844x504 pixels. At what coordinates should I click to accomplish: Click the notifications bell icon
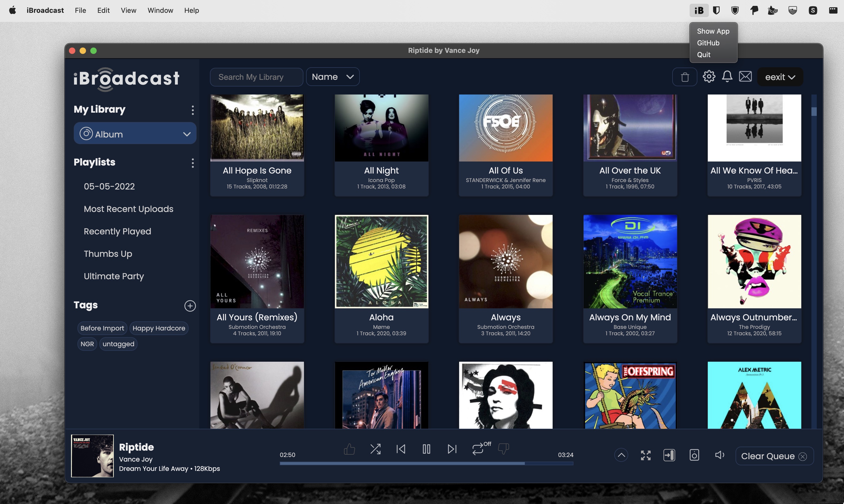pos(727,76)
